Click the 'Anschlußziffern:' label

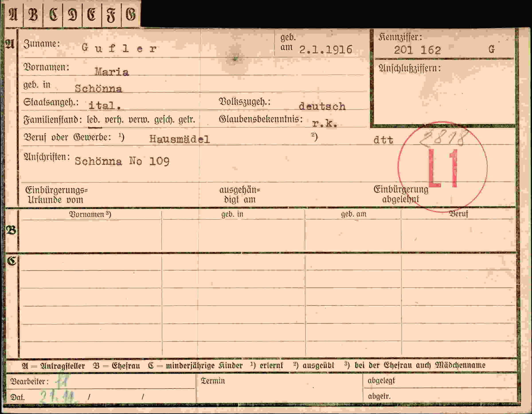[x=409, y=68]
